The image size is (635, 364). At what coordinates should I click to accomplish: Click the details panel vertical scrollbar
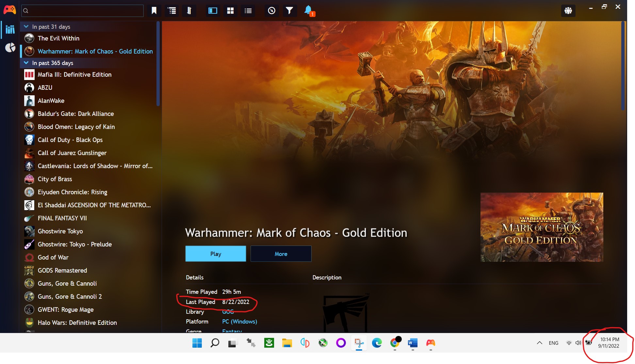623,66
